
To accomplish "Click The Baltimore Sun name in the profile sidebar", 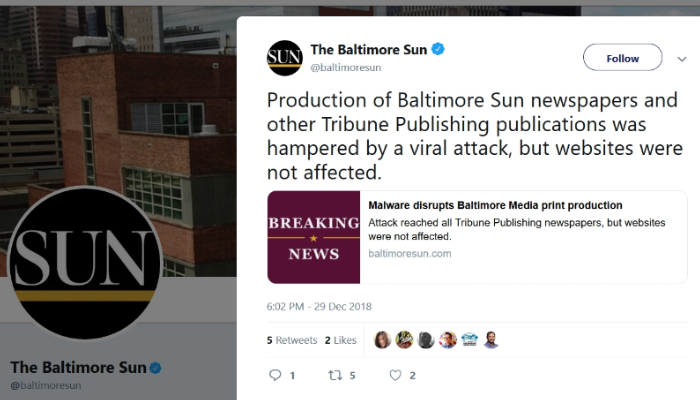I will click(x=79, y=367).
